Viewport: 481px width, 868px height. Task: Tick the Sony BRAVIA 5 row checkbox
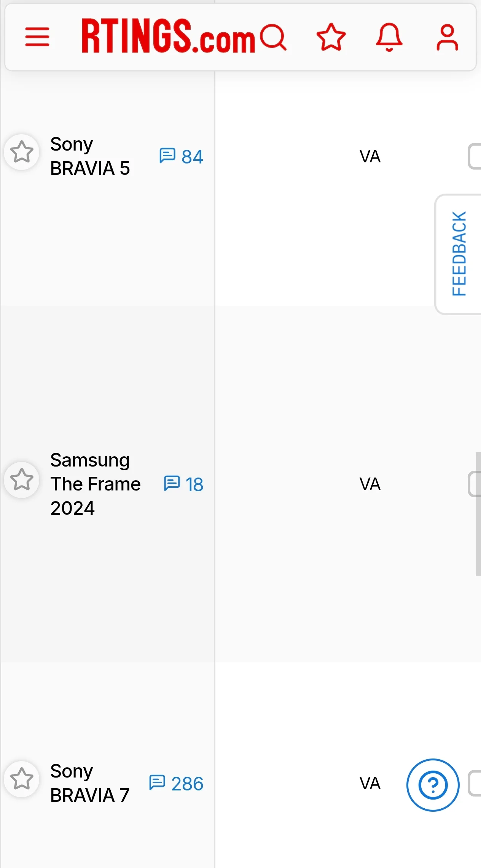pos(475,156)
